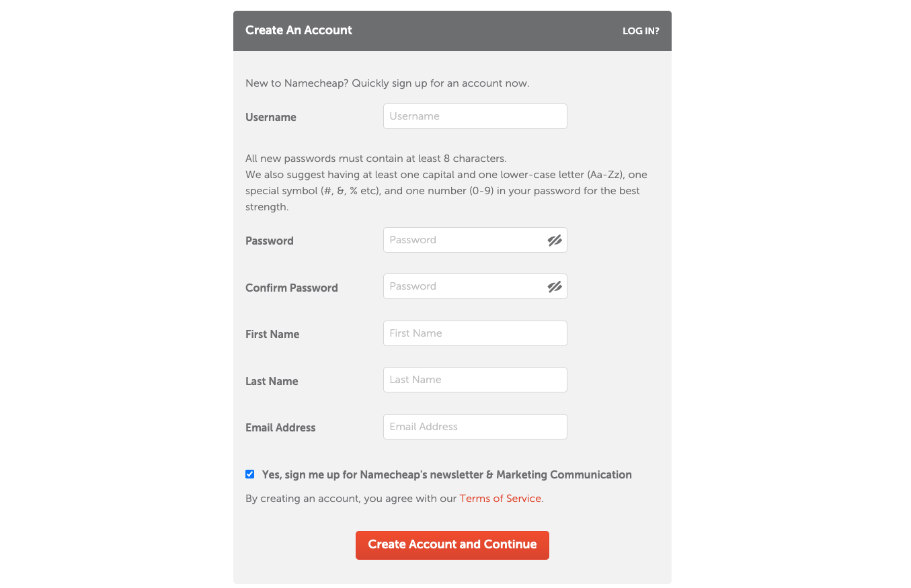Open the LOG IN? link

[641, 31]
